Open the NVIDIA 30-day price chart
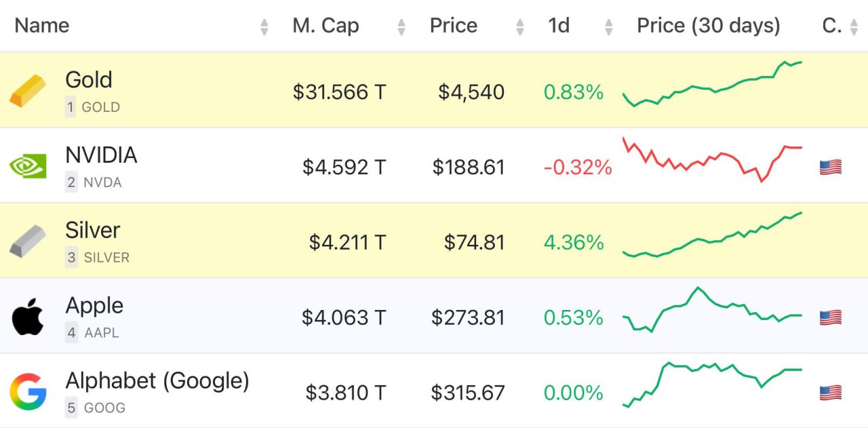The width and height of the screenshot is (868, 428). click(712, 160)
